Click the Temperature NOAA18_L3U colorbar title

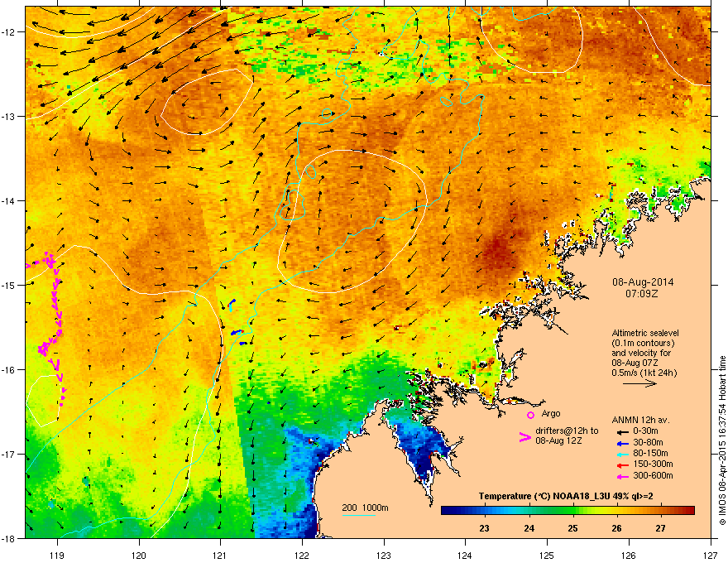566,496
